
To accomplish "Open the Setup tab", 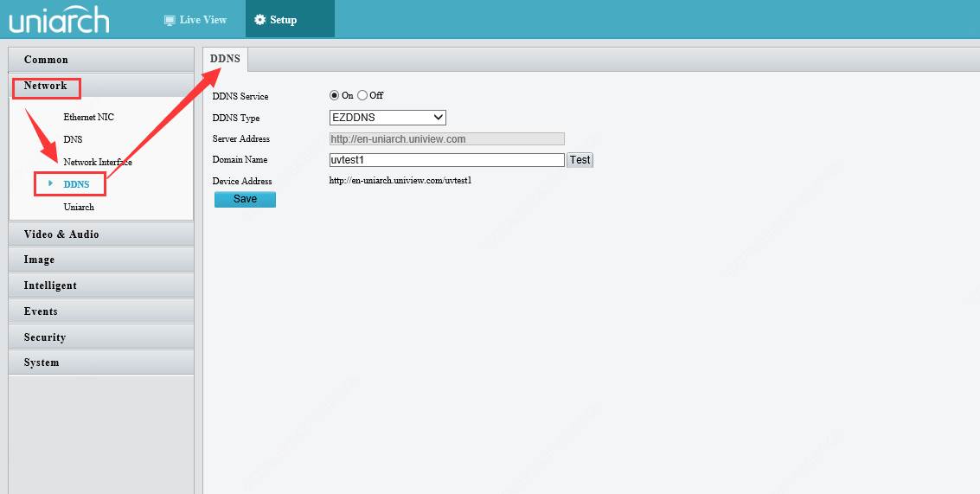I will (x=290, y=20).
